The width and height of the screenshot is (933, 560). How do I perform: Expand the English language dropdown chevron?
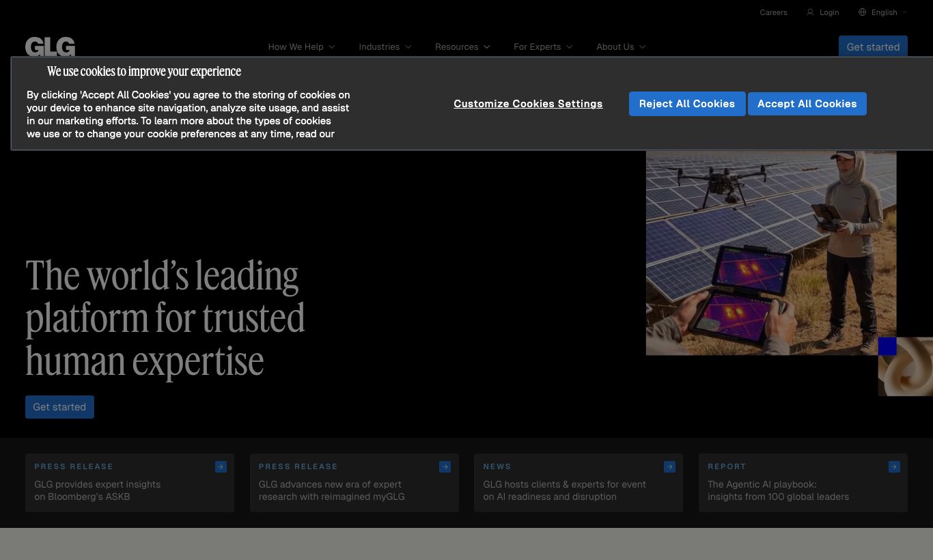[905, 12]
